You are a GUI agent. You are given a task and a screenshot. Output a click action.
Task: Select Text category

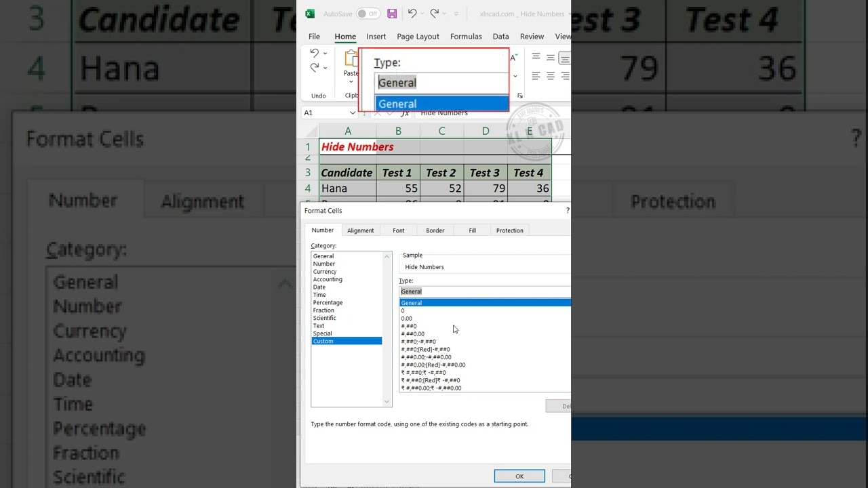pos(347,326)
